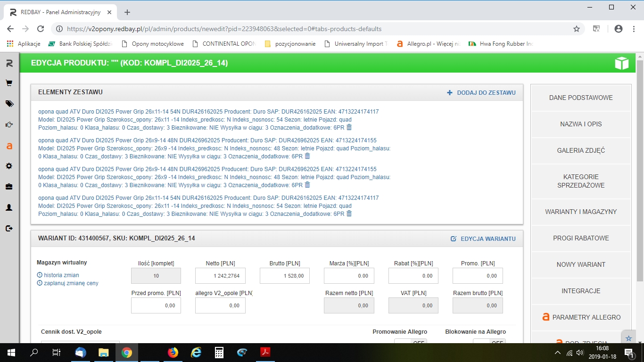Open the Calculator from the Windows taskbar
The height and width of the screenshot is (362, 644).
pos(219,353)
